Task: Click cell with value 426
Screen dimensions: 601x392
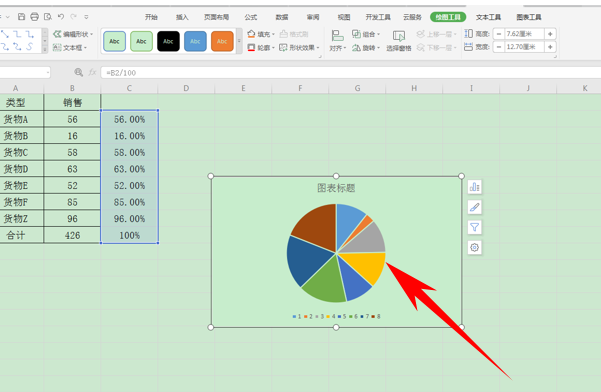Action: (x=72, y=235)
